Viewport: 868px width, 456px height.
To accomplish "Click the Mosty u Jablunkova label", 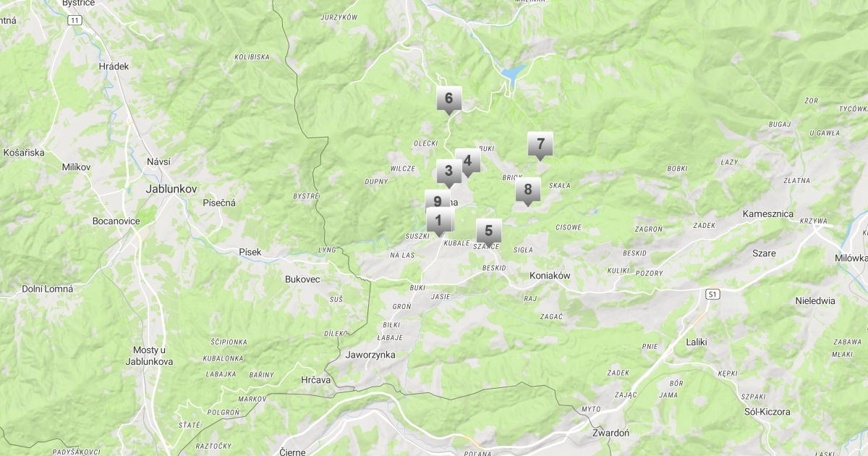I will [x=148, y=355].
